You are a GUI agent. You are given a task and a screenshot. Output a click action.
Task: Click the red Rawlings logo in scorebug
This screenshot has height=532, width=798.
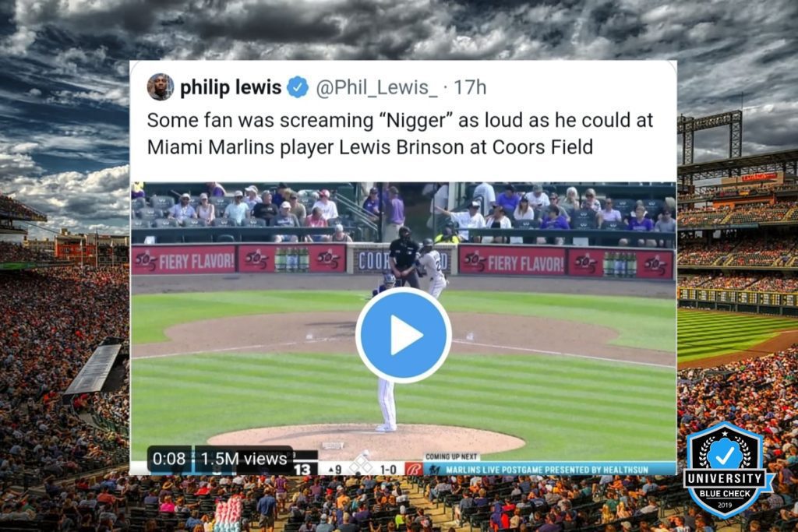[414, 469]
